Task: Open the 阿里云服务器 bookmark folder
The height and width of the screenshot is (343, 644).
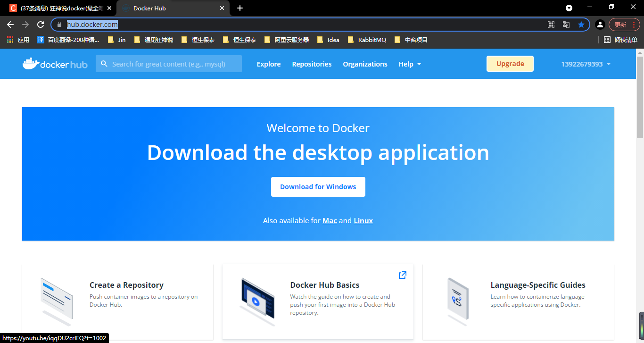Action: pyautogui.click(x=287, y=40)
